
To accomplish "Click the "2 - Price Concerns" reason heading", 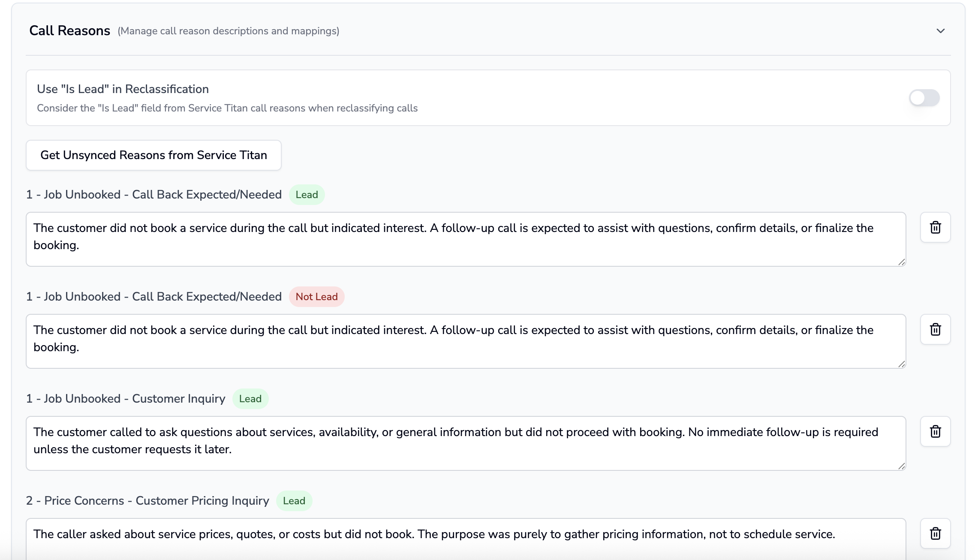I will (147, 501).
